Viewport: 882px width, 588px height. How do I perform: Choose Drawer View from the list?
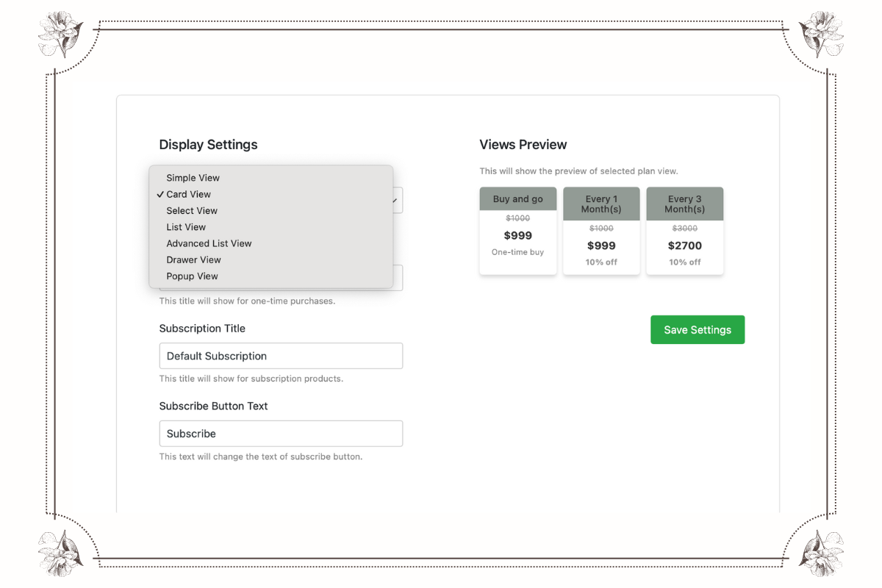click(193, 259)
